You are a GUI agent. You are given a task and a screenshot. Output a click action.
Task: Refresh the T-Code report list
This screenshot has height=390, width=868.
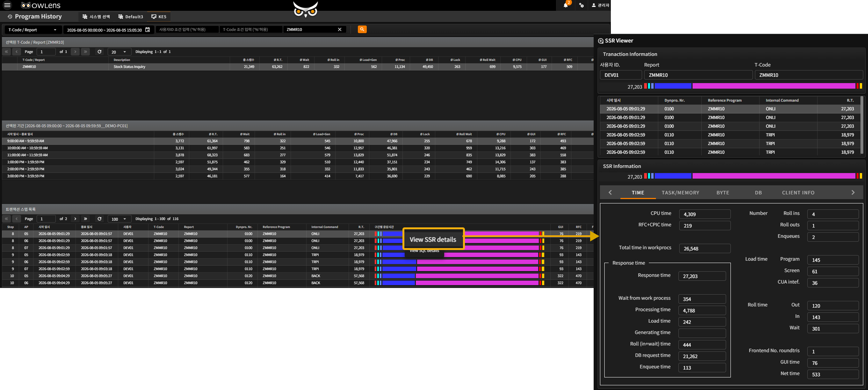tap(99, 52)
